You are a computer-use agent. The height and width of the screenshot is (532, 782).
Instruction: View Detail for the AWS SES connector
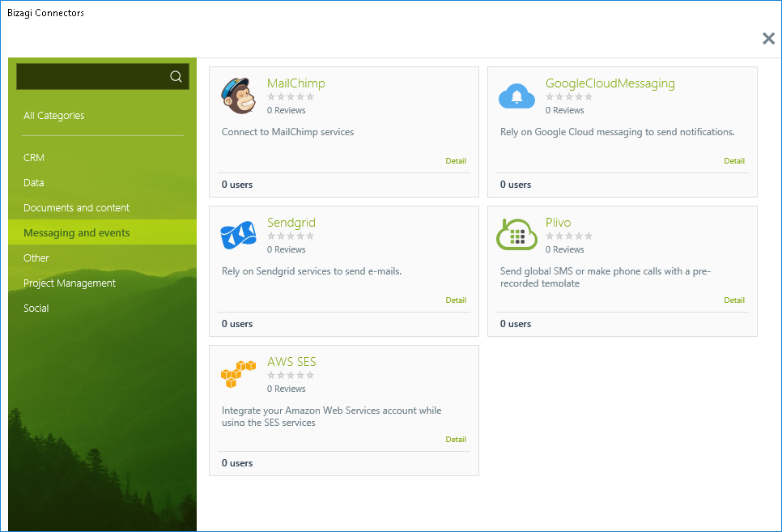click(x=456, y=439)
